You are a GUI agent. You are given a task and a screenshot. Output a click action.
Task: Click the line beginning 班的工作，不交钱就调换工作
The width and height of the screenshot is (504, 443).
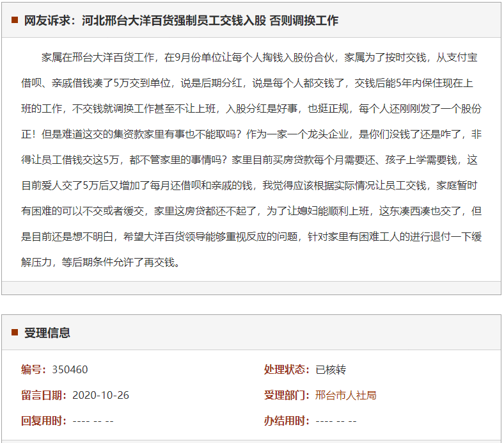[251, 109]
